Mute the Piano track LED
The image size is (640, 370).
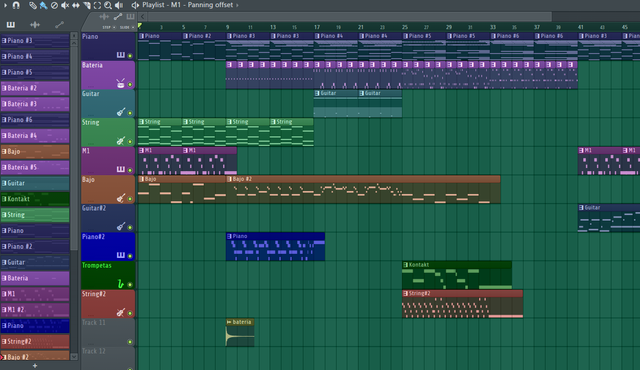coord(130,55)
